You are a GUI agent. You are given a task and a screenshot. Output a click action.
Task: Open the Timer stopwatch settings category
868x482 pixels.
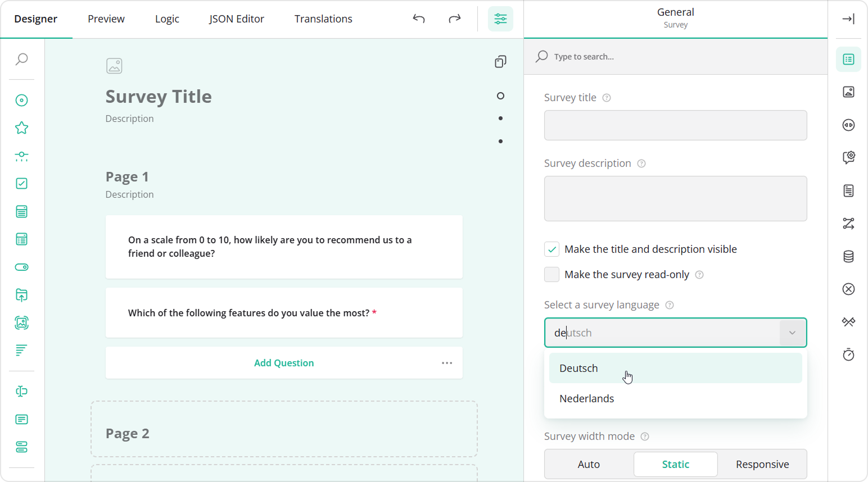click(848, 354)
